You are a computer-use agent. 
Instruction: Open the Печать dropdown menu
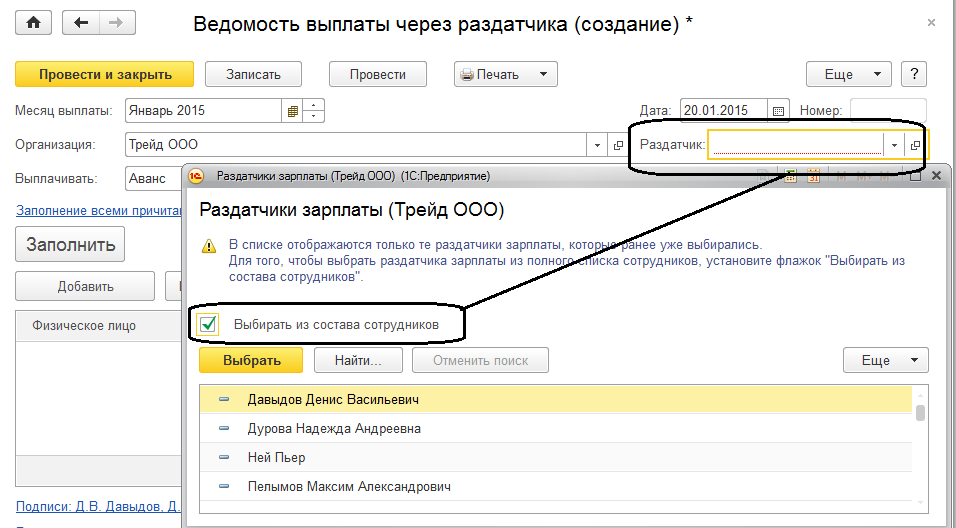click(x=505, y=74)
